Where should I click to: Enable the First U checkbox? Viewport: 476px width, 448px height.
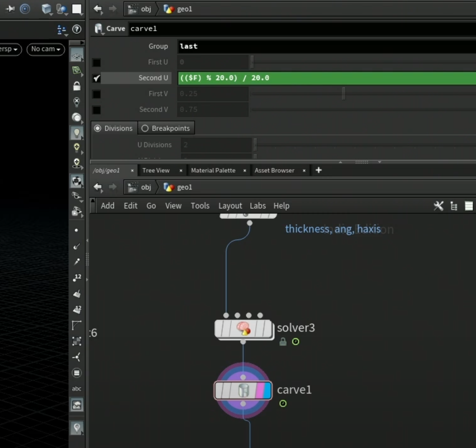[96, 62]
